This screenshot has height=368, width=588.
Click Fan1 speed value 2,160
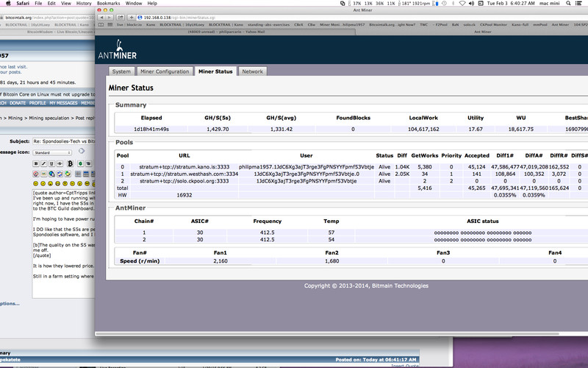pyautogui.click(x=220, y=261)
